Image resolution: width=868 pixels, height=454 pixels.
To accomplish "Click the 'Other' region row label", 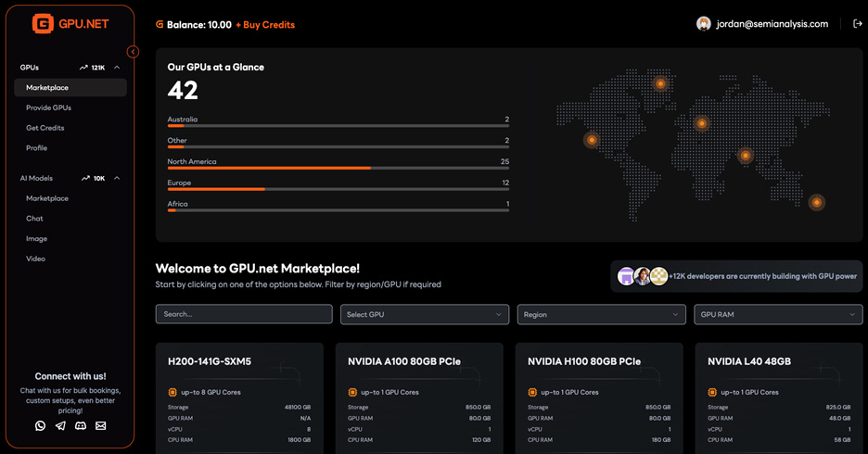I will (177, 141).
